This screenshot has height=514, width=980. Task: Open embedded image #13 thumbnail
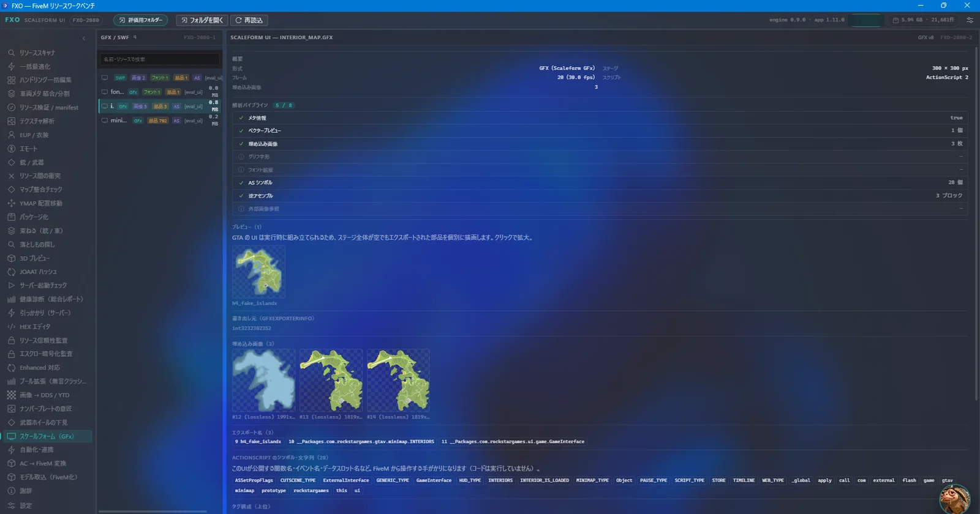pyautogui.click(x=331, y=381)
